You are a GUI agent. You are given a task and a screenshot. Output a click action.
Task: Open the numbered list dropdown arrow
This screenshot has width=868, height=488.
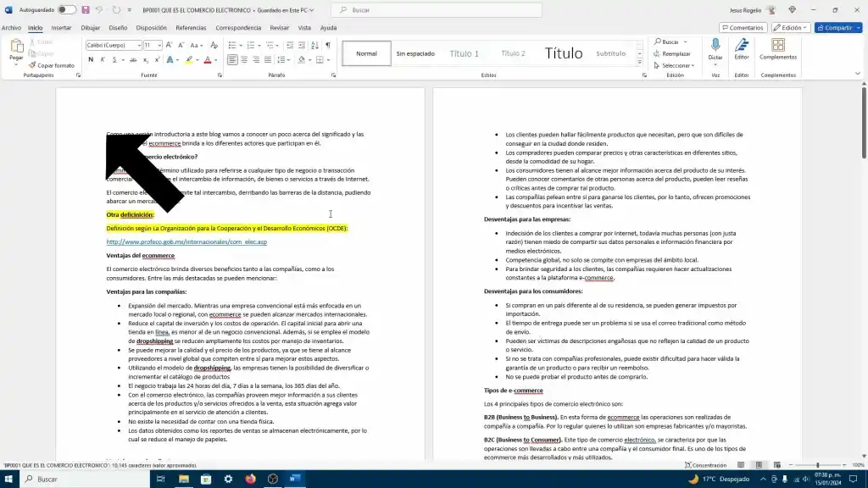click(259, 46)
